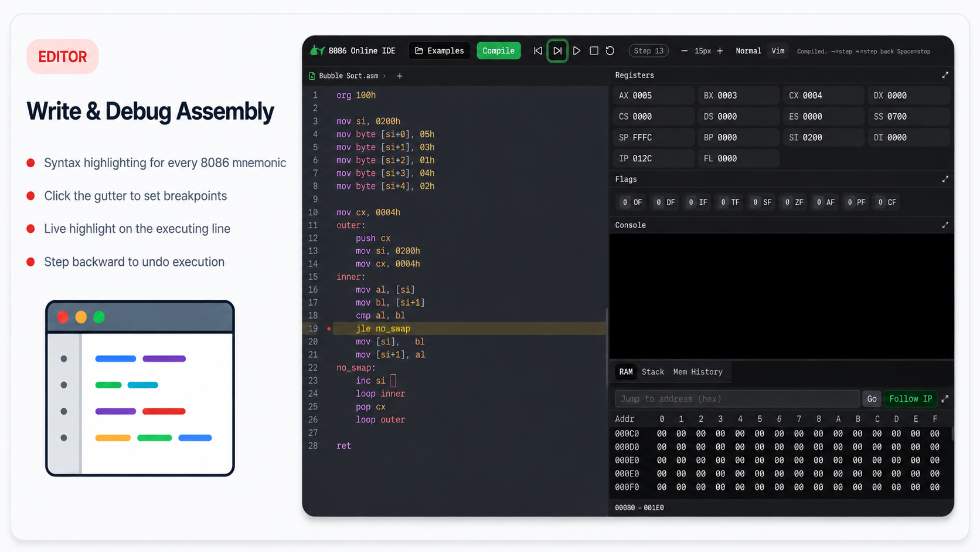This screenshot has height=552, width=980.
Task: Click the ZF flag indicator
Action: (x=794, y=202)
